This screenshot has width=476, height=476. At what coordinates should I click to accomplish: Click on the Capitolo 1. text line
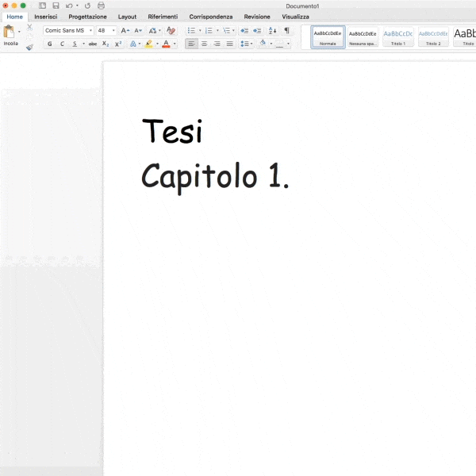(x=215, y=176)
